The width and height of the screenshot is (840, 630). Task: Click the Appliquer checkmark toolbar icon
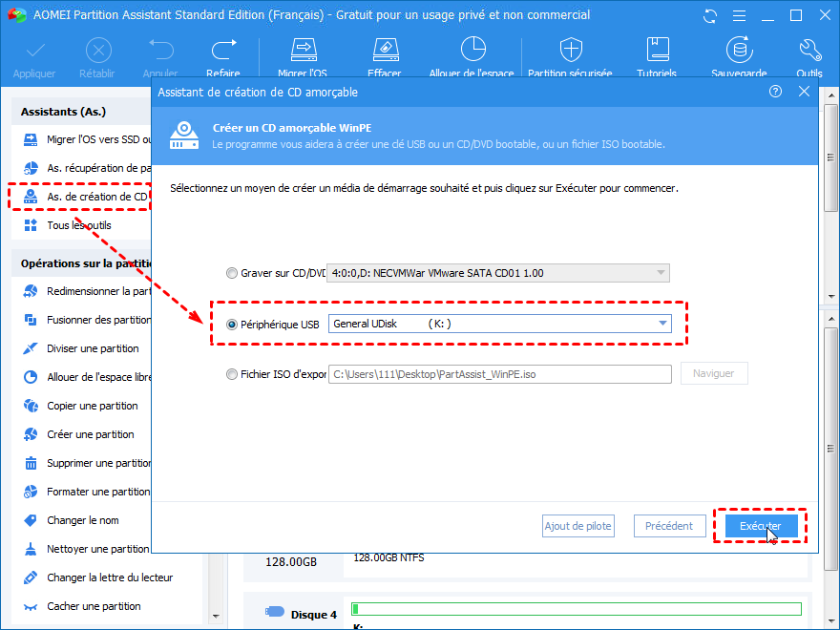(x=34, y=51)
